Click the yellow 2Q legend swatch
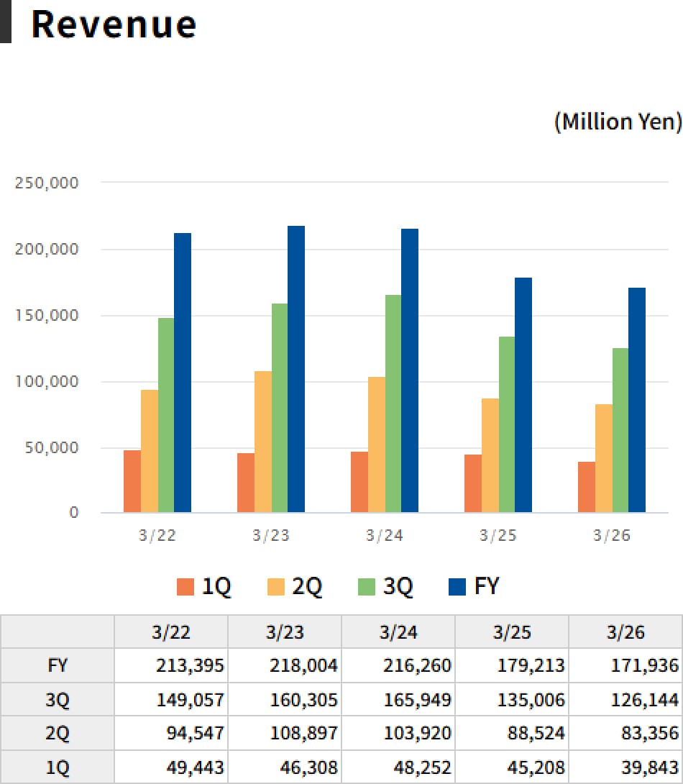This screenshot has height=784, width=683. [x=276, y=586]
